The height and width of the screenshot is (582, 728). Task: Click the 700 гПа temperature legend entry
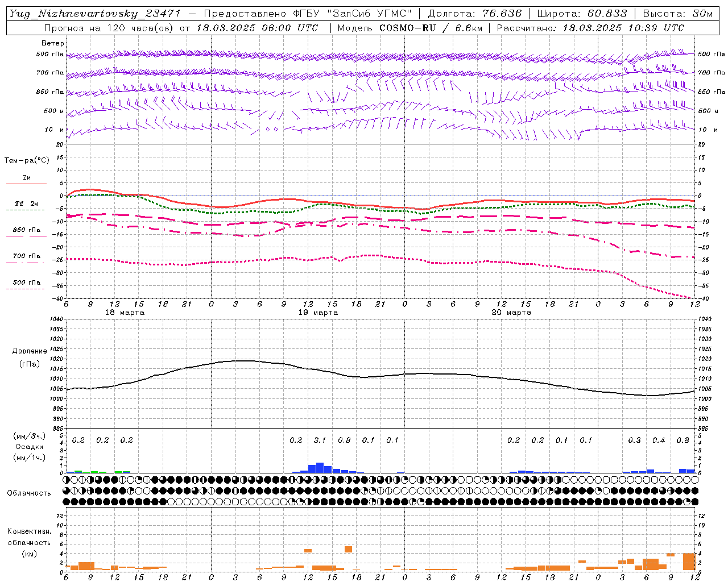[26, 256]
